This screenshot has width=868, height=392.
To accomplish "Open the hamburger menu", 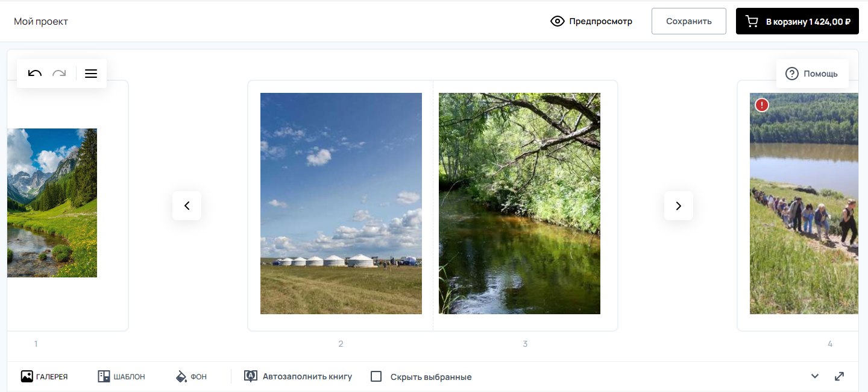I will pos(91,74).
